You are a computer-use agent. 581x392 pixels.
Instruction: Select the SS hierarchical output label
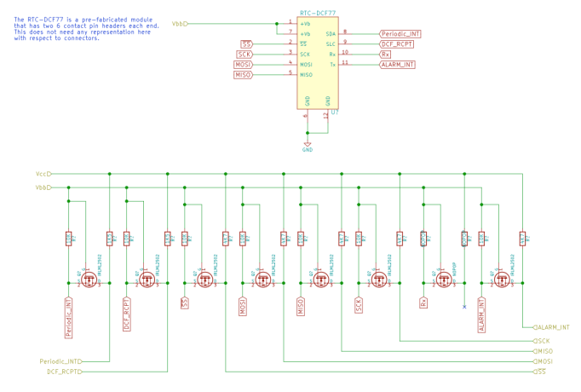(x=540, y=372)
